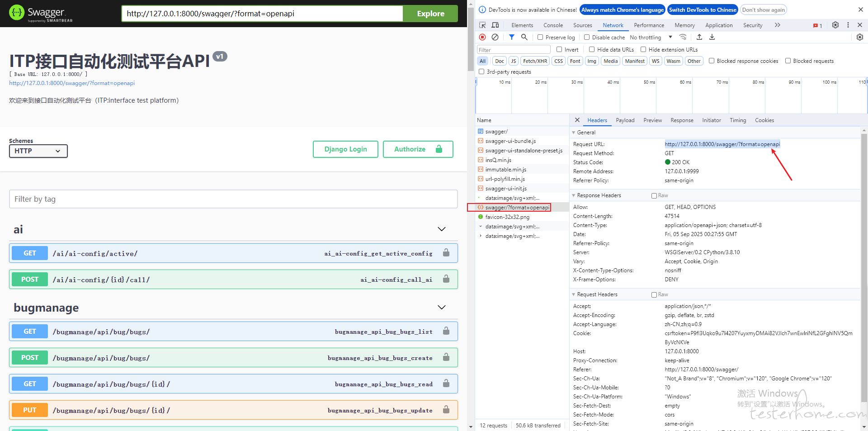
Task: Open network search magnifier
Action: [524, 37]
